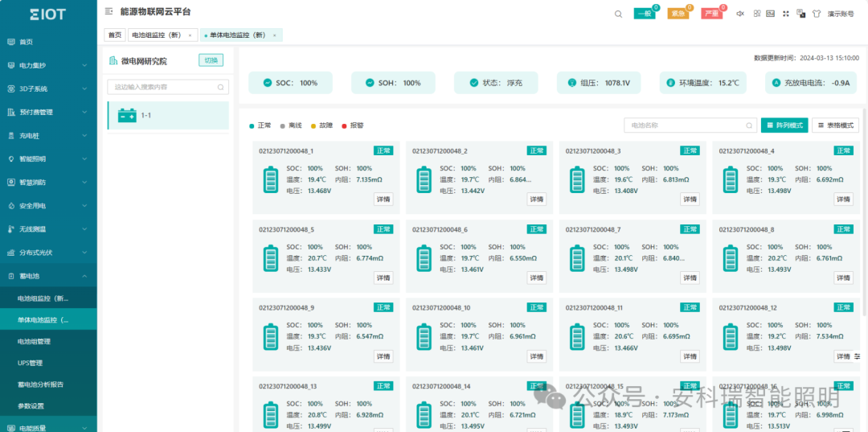Viewport: 868px width, 432px height.
Task: Click the 充电桩 sidebar icon
Action: (11, 136)
